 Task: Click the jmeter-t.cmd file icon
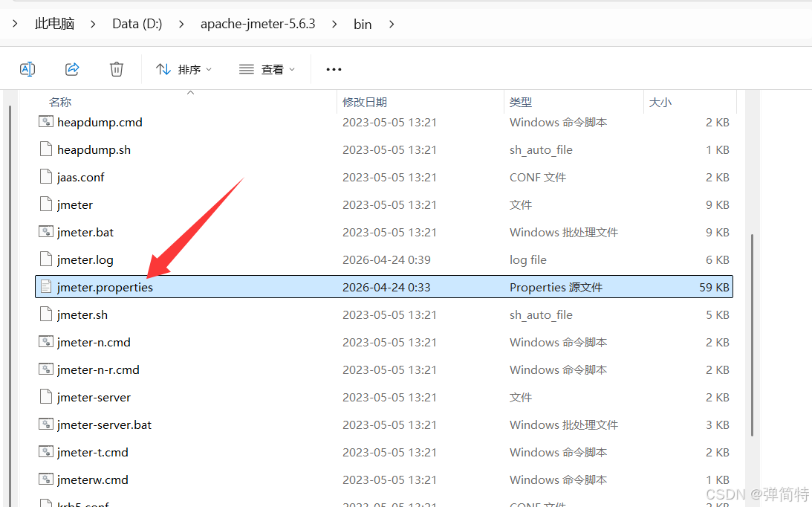[46, 451]
